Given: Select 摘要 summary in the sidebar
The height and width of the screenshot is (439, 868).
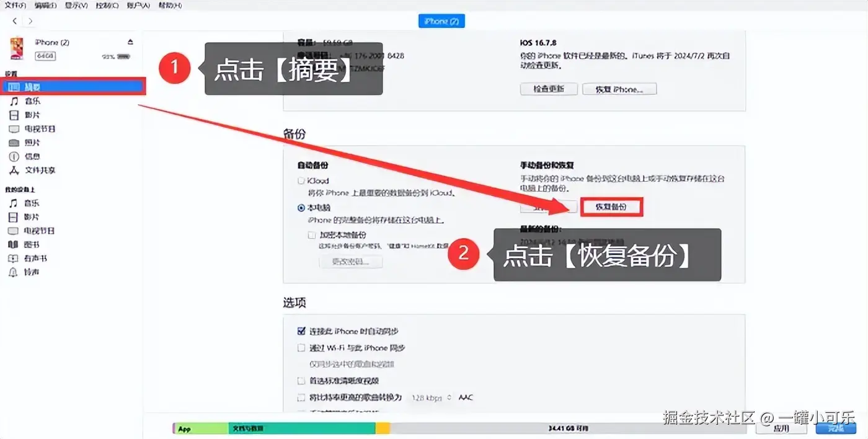Looking at the screenshot, I should tap(73, 87).
